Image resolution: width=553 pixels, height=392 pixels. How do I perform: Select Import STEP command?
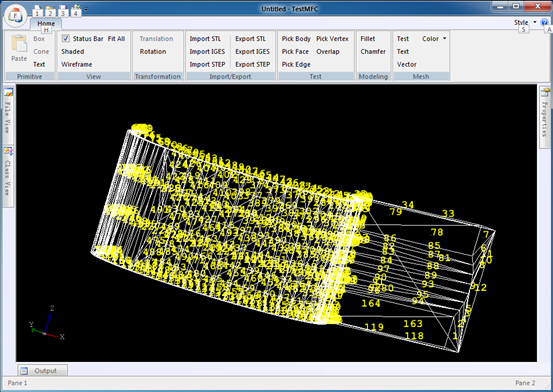(x=207, y=64)
